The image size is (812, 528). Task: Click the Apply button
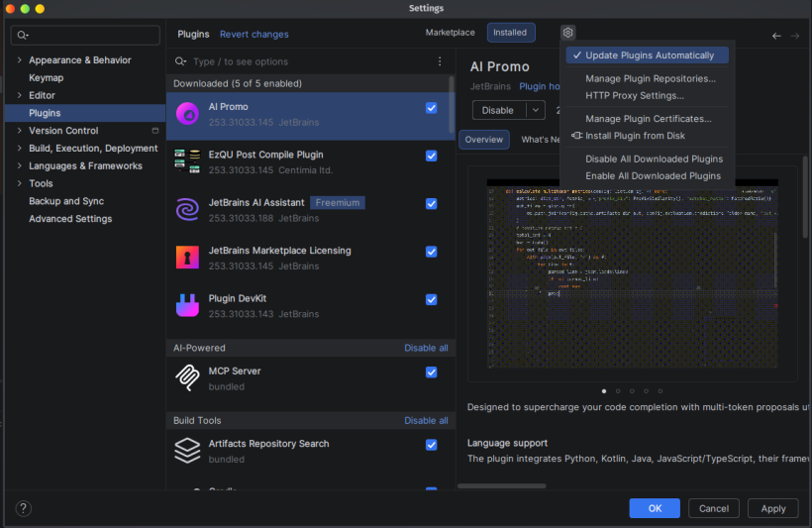[x=773, y=508]
